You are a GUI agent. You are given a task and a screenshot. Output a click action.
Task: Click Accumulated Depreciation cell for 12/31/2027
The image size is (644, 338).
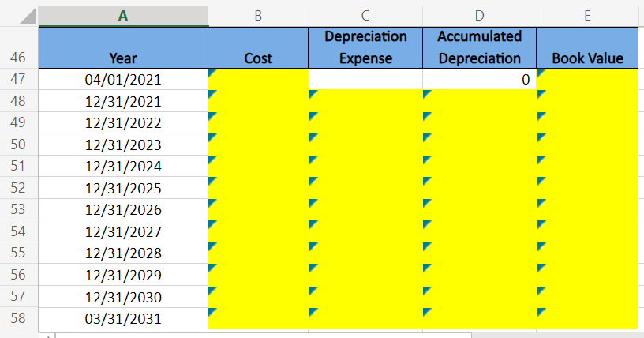pyautogui.click(x=479, y=231)
